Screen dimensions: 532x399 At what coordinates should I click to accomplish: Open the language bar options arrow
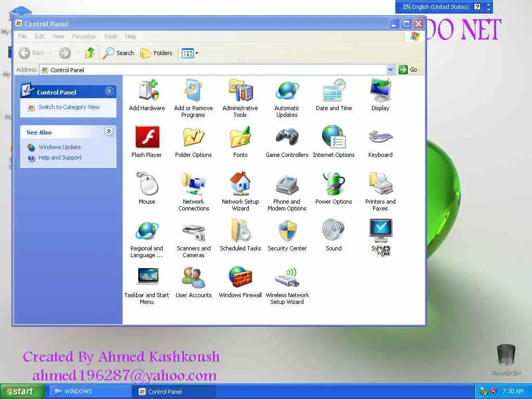(x=488, y=9)
